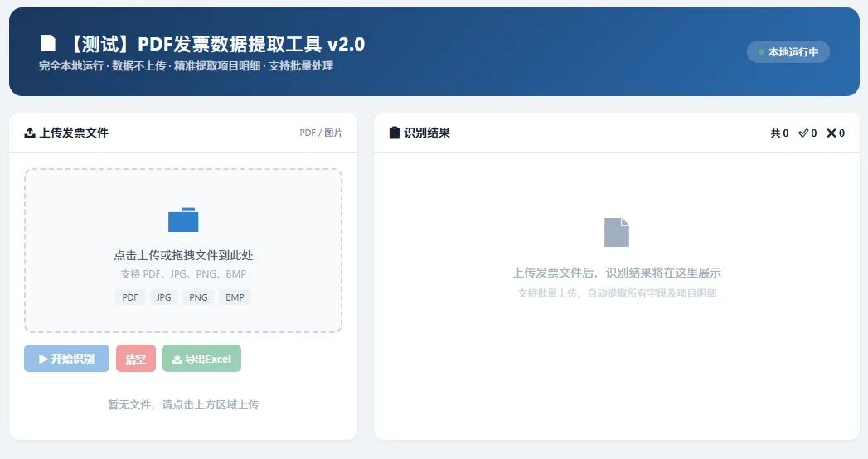
Task: Select the BMP format tag
Action: click(235, 297)
